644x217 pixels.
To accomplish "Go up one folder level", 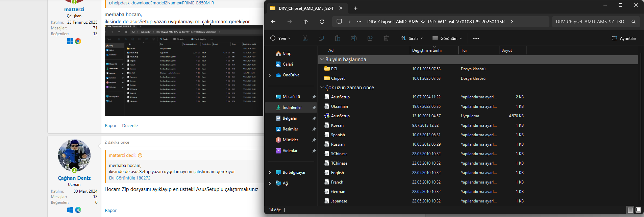I will point(306,22).
